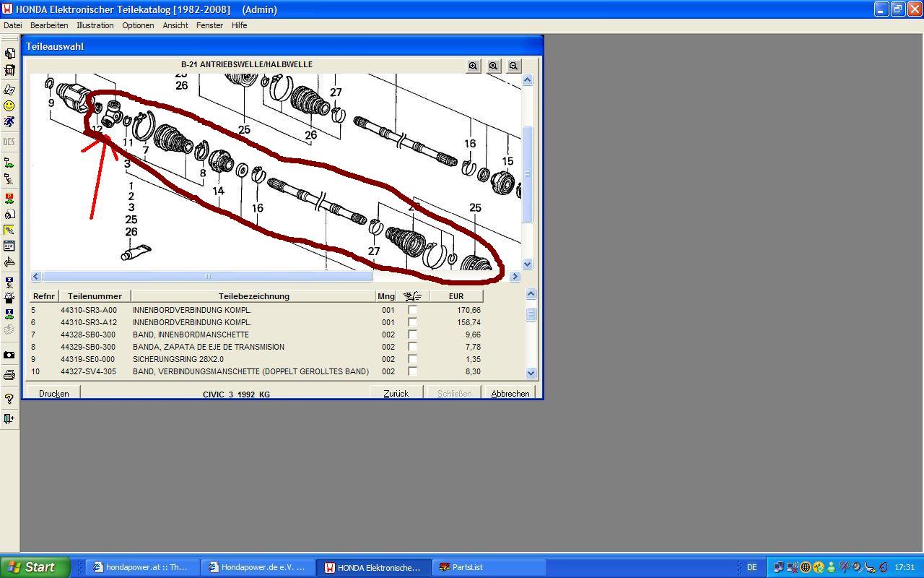Click the smiley face toolbar icon
Viewport: 924px width, 578px height.
click(x=9, y=105)
